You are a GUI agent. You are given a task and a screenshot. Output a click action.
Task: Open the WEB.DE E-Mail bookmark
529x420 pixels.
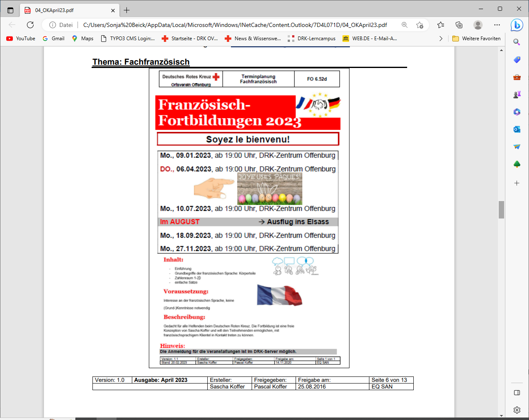pos(370,39)
